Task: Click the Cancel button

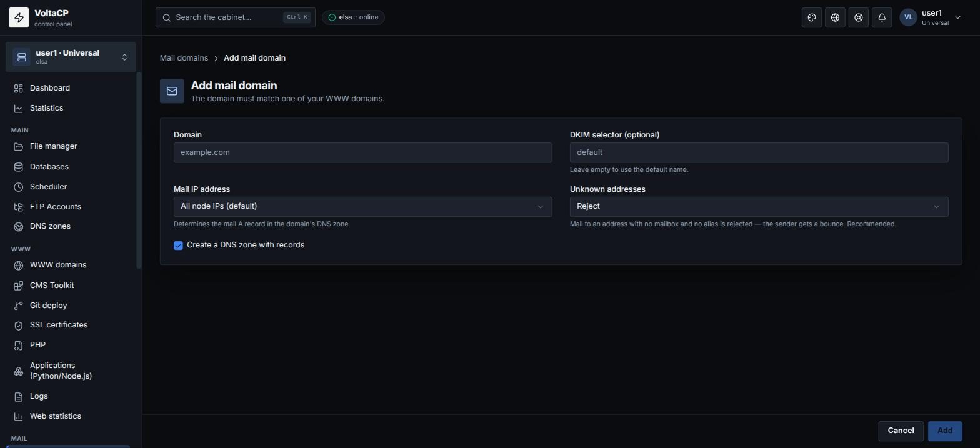Action: (x=901, y=431)
